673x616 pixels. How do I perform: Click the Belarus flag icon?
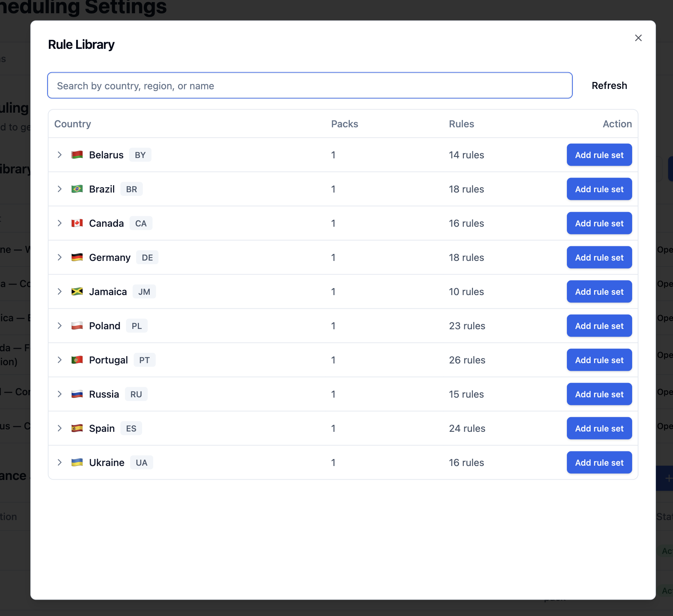pyautogui.click(x=77, y=155)
